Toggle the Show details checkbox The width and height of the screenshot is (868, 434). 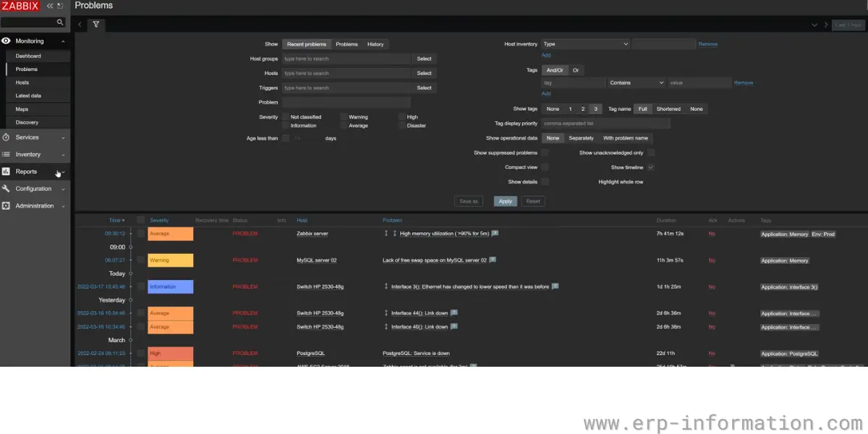(545, 182)
